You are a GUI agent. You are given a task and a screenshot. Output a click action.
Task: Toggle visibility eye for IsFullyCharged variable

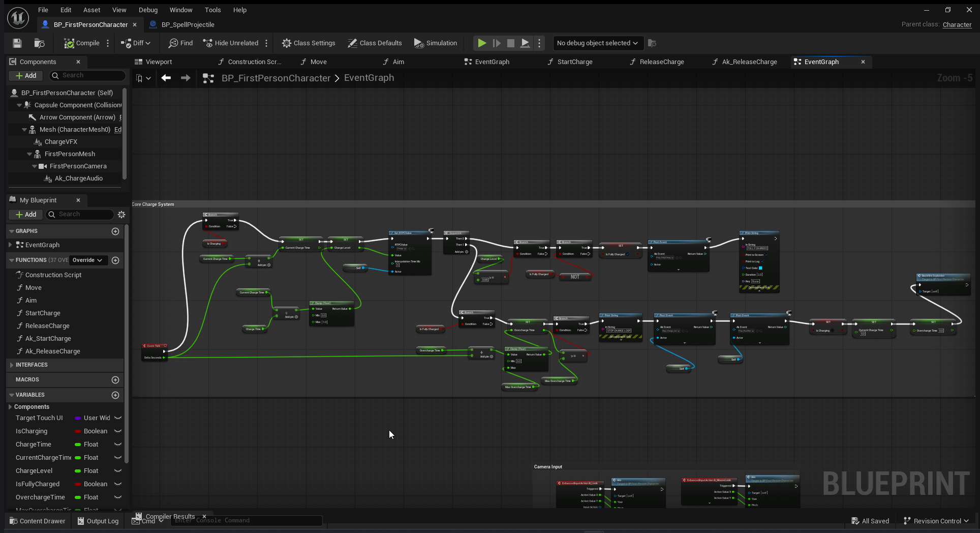[x=118, y=484]
